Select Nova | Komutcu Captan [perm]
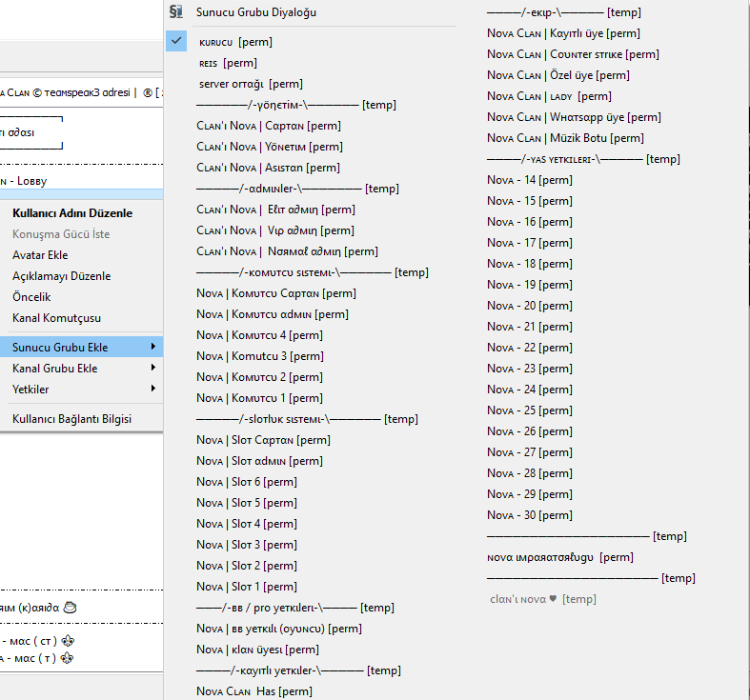This screenshot has height=700, width=750. (x=276, y=293)
